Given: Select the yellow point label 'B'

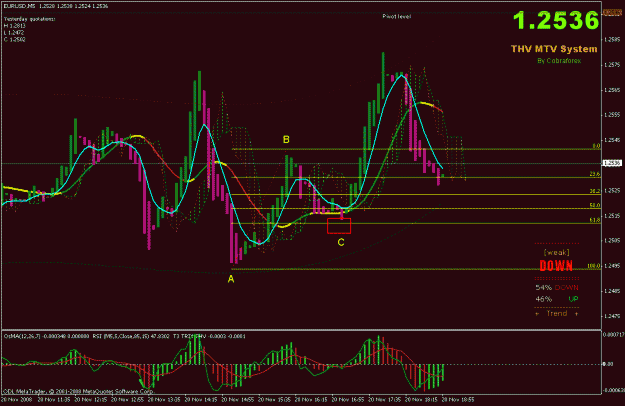Looking at the screenshot, I should (286, 140).
